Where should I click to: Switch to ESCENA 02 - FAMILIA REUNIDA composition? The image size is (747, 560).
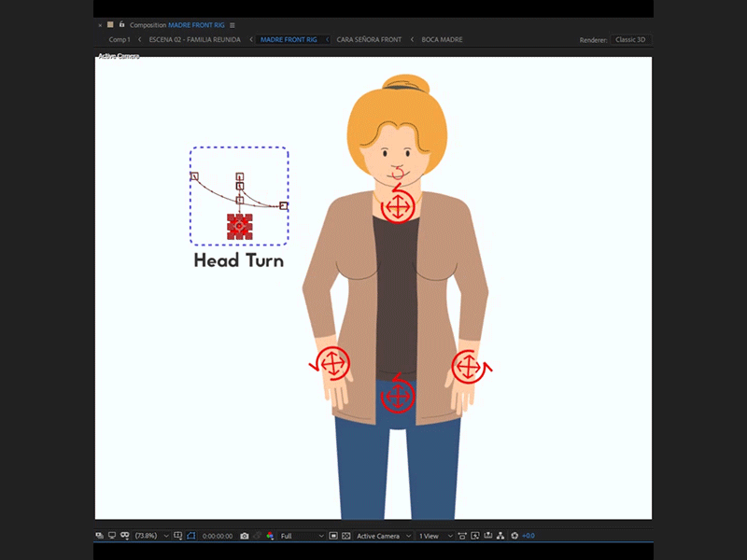coord(195,39)
